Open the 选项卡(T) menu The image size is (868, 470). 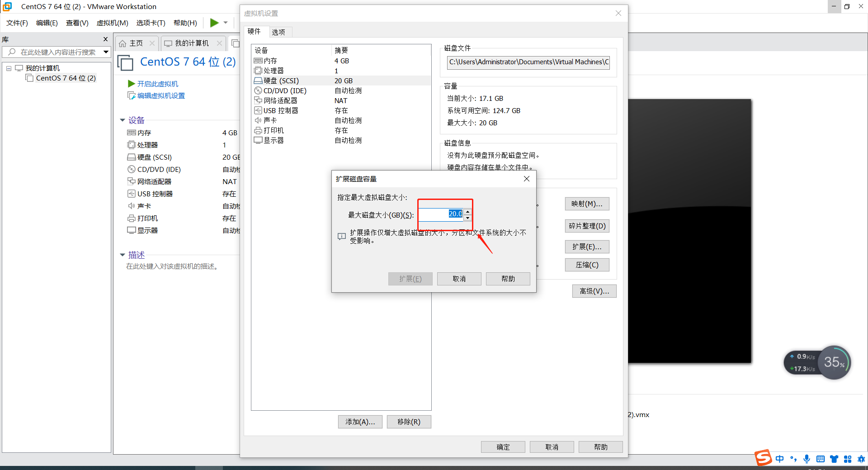(x=151, y=23)
